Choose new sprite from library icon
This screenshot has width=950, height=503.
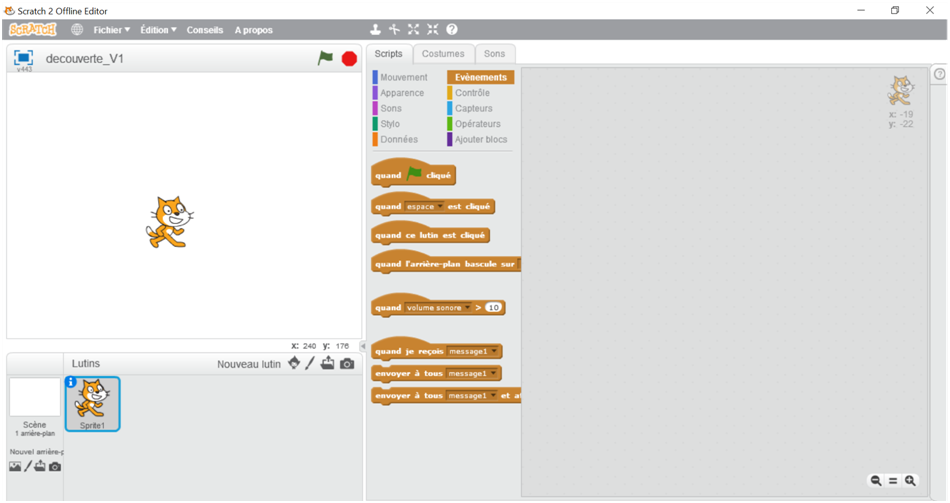[x=293, y=364]
